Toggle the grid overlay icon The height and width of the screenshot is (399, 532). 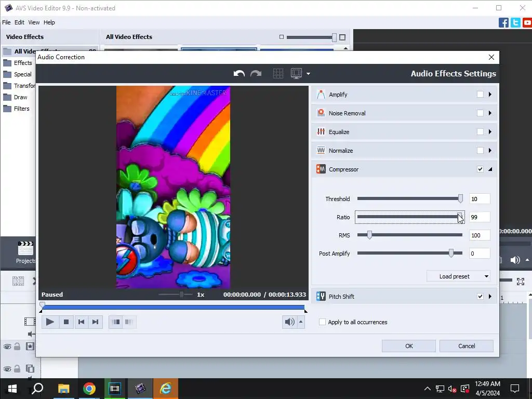[278, 74]
